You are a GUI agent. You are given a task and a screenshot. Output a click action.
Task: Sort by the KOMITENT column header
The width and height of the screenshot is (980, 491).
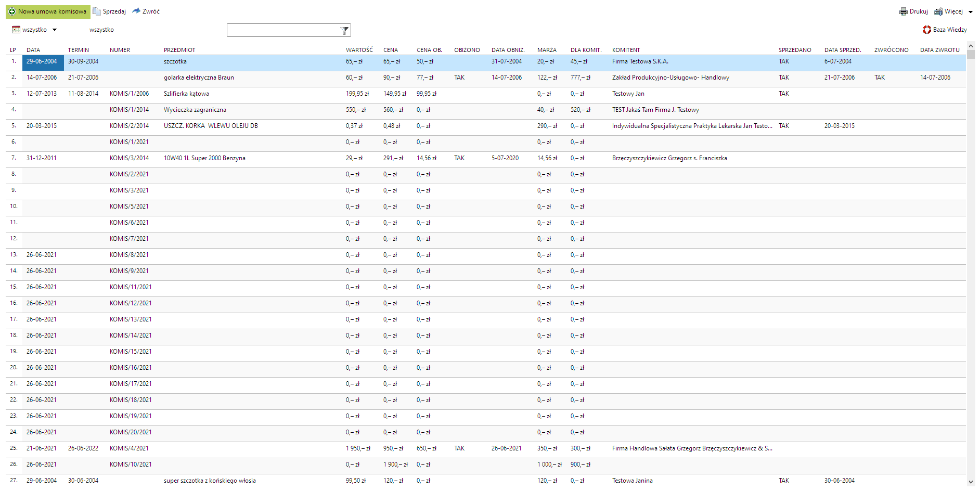point(626,50)
